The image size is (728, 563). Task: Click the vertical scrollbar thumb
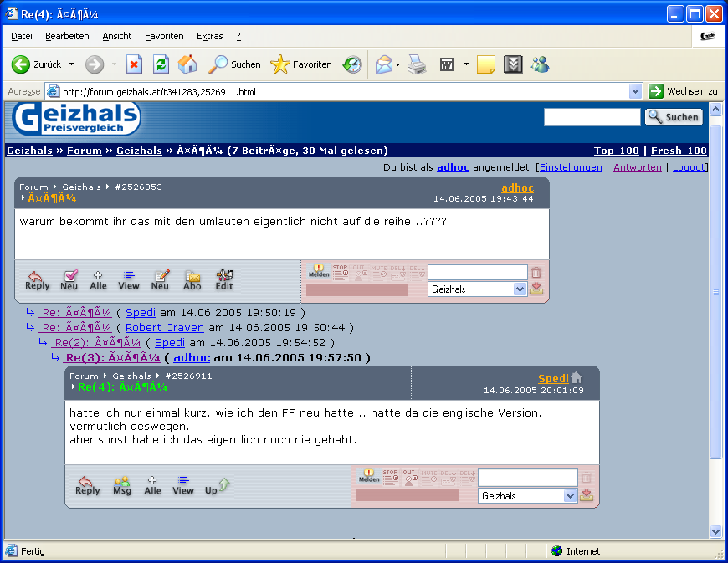pyautogui.click(x=715, y=291)
